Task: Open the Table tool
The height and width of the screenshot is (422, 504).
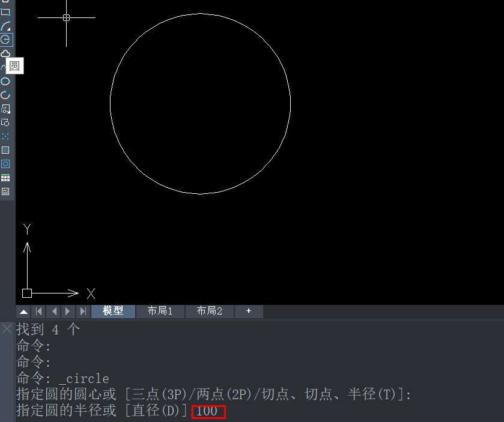Action: click(5, 178)
